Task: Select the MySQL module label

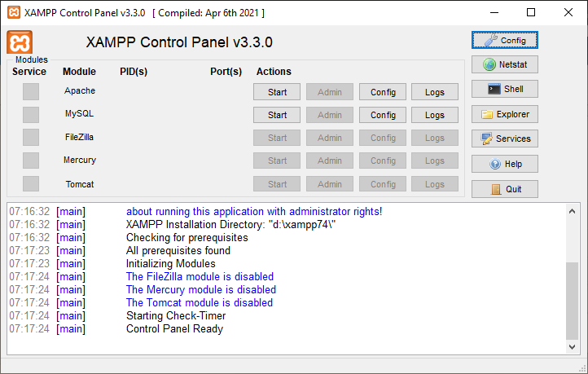Action: tap(79, 113)
